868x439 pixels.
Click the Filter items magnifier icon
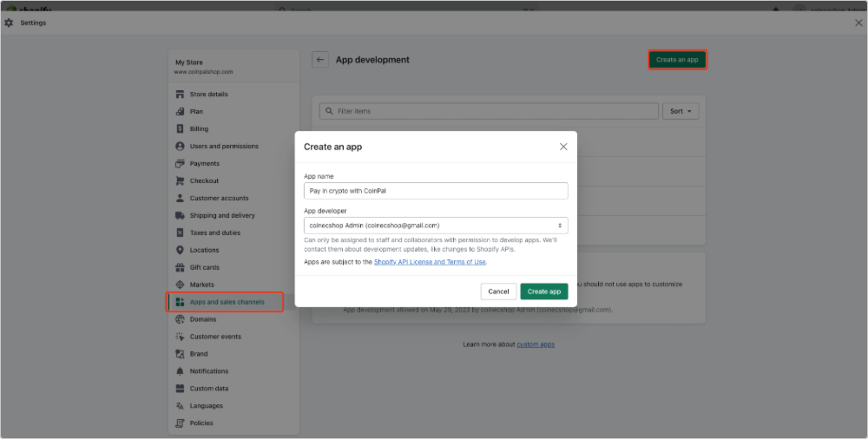329,111
